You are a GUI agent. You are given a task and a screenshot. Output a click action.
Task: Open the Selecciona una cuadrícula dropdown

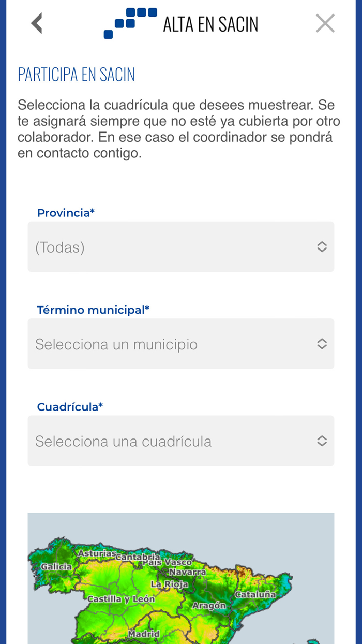coord(181,441)
